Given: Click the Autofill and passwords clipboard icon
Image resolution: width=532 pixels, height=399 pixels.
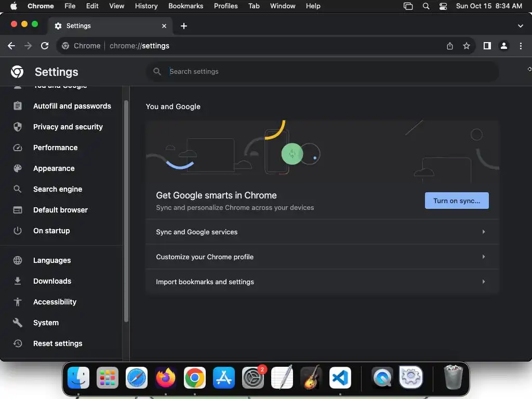Looking at the screenshot, I should 17,106.
